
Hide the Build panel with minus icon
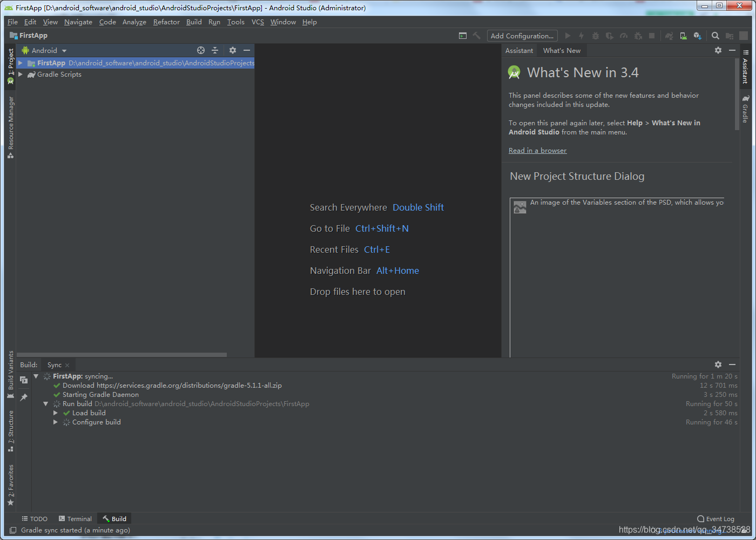(x=732, y=364)
